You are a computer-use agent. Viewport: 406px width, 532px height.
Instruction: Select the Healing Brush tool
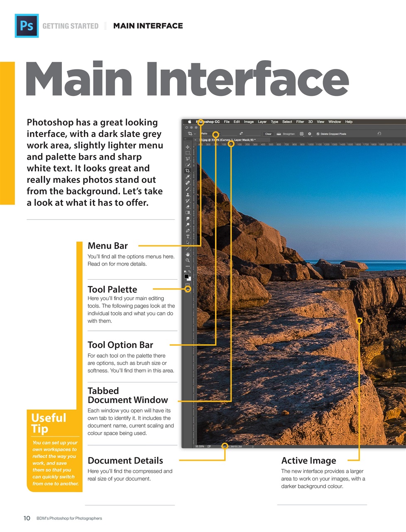tap(188, 183)
